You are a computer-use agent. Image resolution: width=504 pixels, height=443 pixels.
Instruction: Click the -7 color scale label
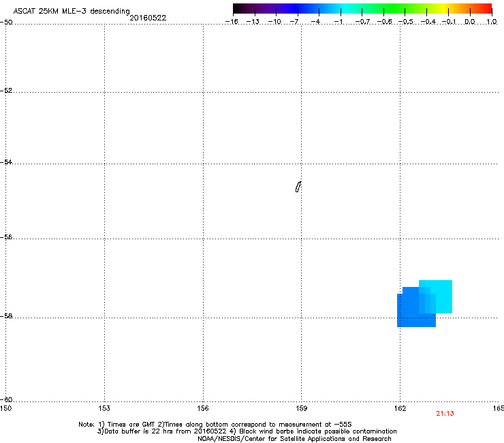click(x=294, y=22)
